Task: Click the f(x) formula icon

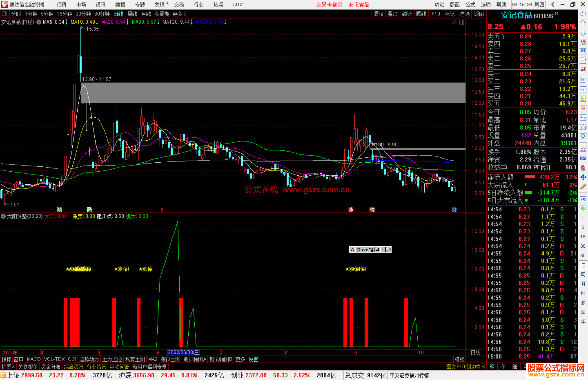Action: pos(583,127)
